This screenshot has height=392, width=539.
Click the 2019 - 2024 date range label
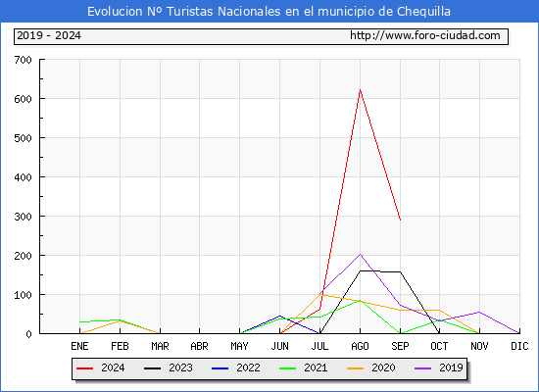pos(49,35)
